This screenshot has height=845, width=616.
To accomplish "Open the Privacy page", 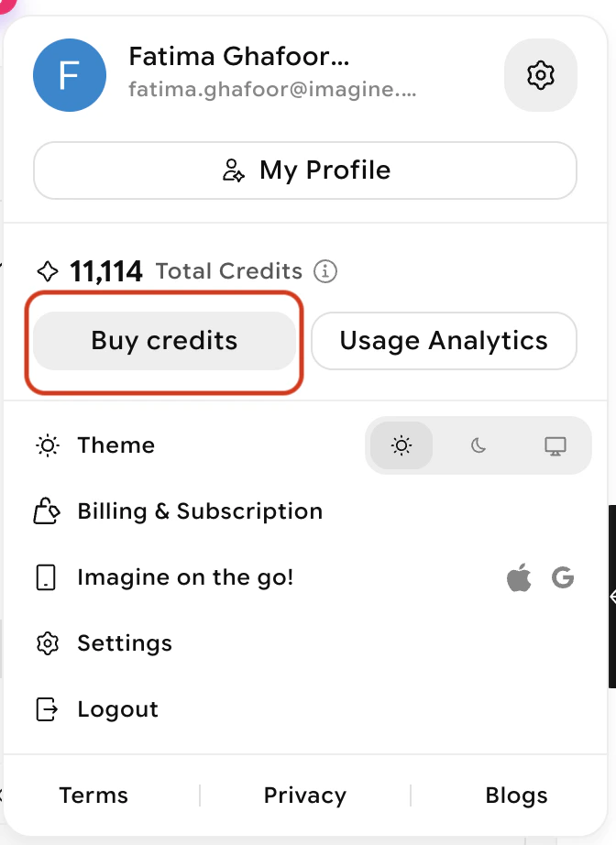I will [x=304, y=795].
